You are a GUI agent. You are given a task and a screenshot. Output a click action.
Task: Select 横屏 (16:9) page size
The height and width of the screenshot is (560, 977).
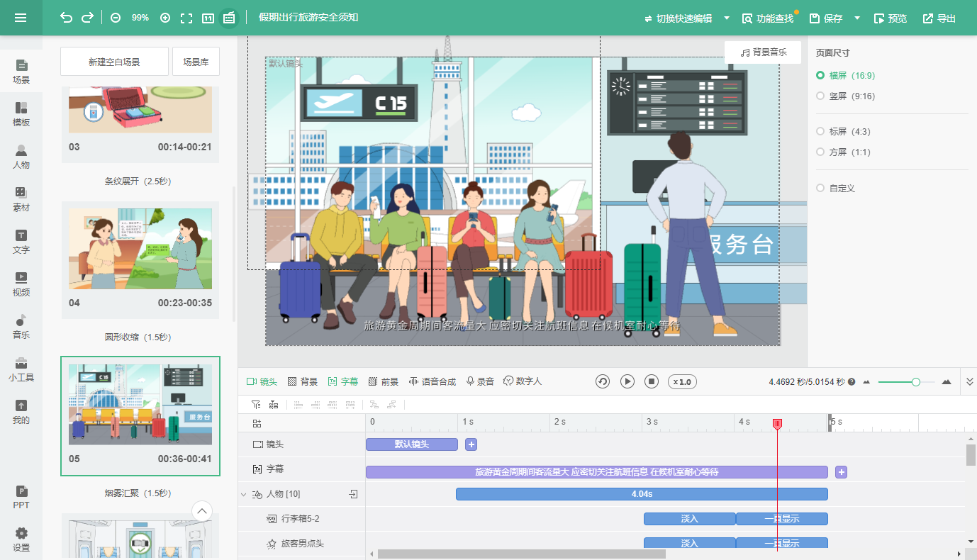pyautogui.click(x=847, y=75)
